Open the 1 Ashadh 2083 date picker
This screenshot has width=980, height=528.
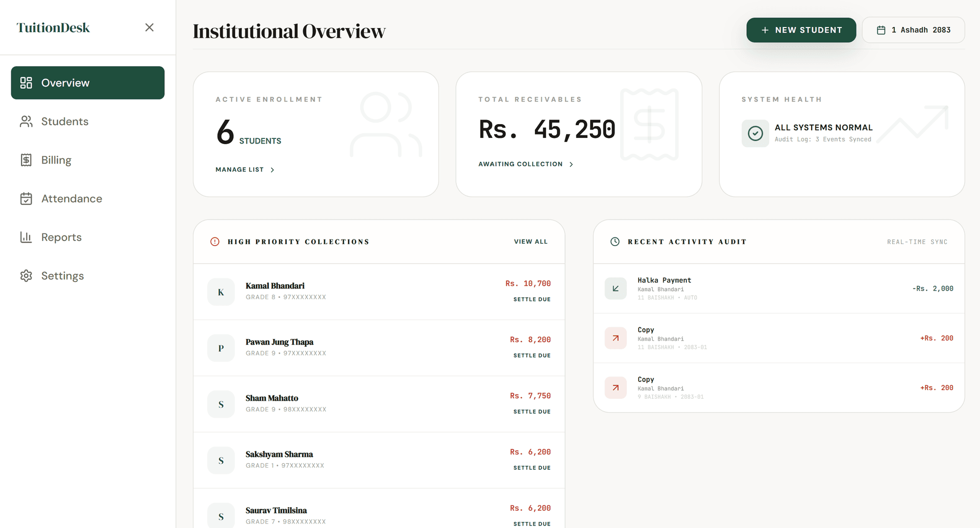(913, 30)
